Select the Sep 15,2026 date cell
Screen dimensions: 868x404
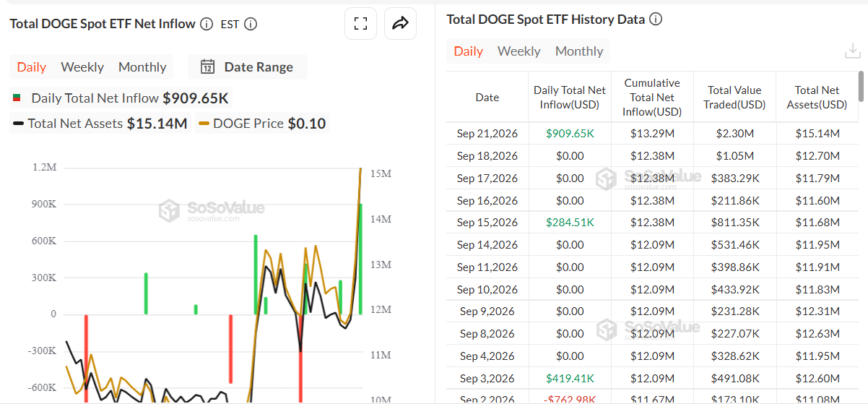[487, 223]
